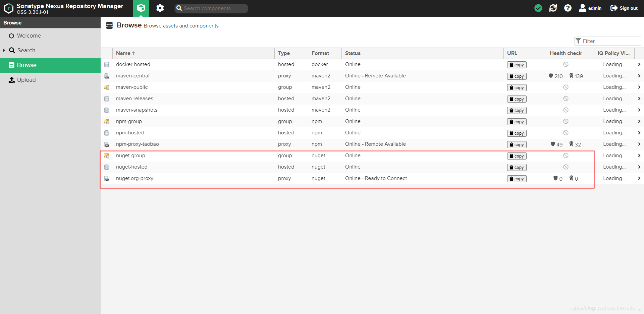Click maven-releases health check unavailable icon
Screen dimensions: 644x314
[x=566, y=99]
